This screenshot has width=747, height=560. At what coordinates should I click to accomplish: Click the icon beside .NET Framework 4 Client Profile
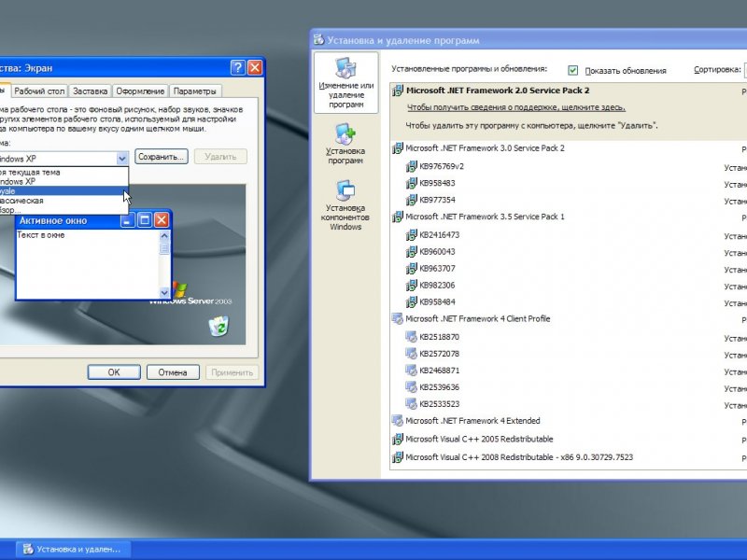tap(398, 319)
